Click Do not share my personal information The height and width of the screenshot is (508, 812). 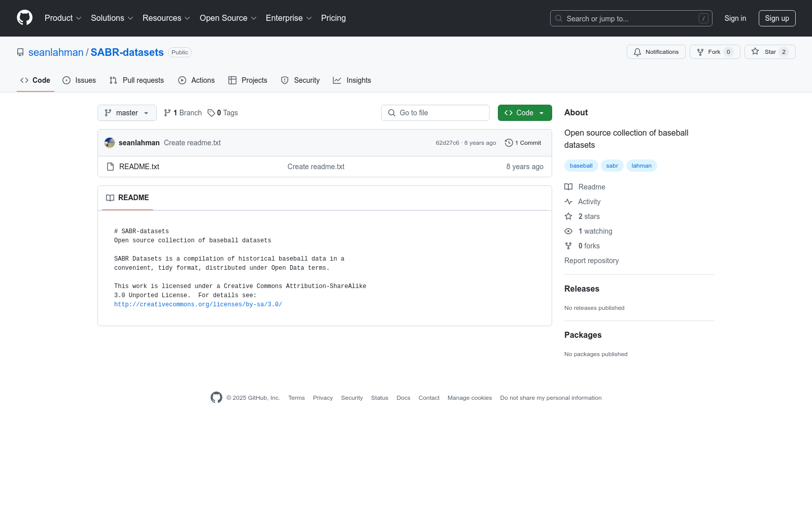[x=551, y=398]
